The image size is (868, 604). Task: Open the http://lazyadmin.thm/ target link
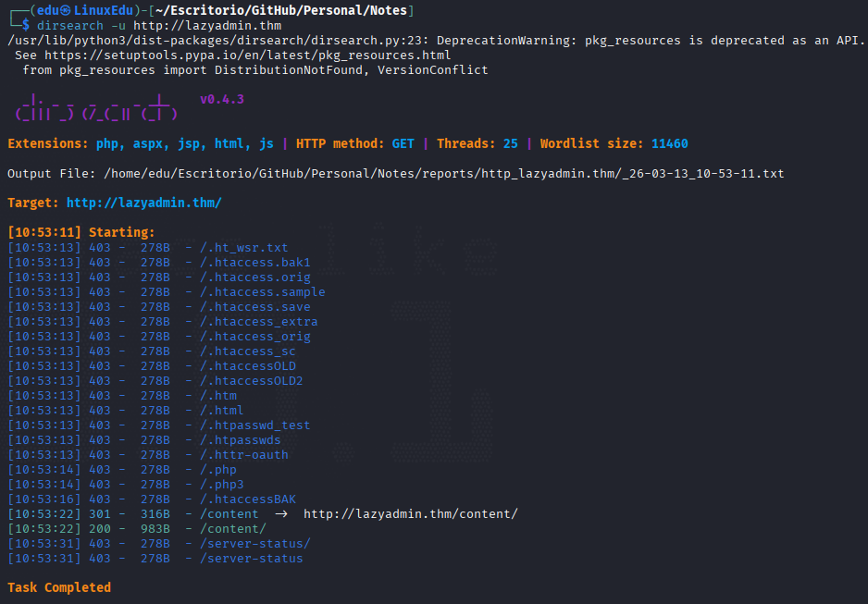point(144,203)
